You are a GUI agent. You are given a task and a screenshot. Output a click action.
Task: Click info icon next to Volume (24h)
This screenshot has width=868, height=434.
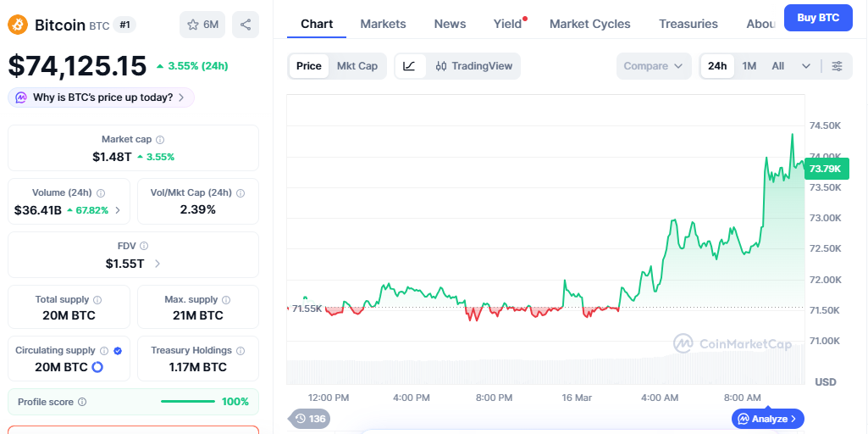click(101, 193)
